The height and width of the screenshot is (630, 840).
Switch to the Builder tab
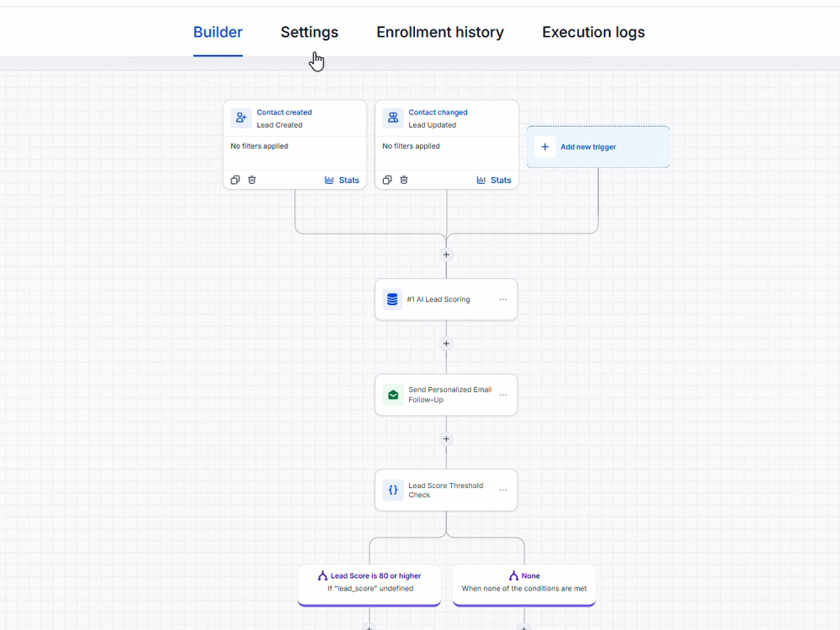point(218,32)
